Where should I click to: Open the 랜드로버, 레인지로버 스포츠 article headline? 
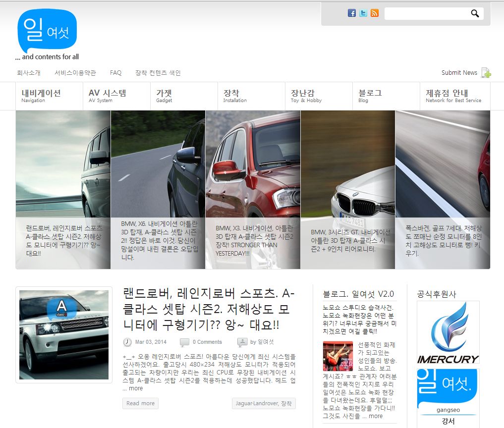click(x=209, y=309)
